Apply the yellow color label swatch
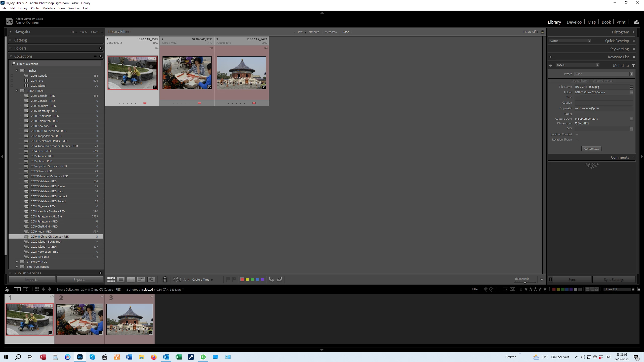Viewport: 644px width, 362px height. 247,279
